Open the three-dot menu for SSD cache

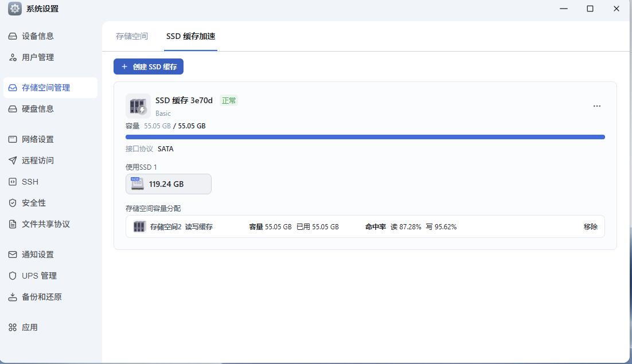(x=597, y=106)
